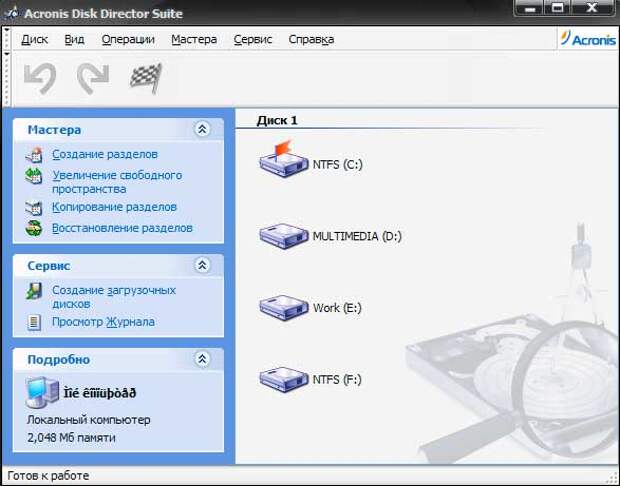Image resolution: width=620 pixels, height=486 pixels.
Task: Open the Мастера menu in menu bar
Action: pos(194,40)
